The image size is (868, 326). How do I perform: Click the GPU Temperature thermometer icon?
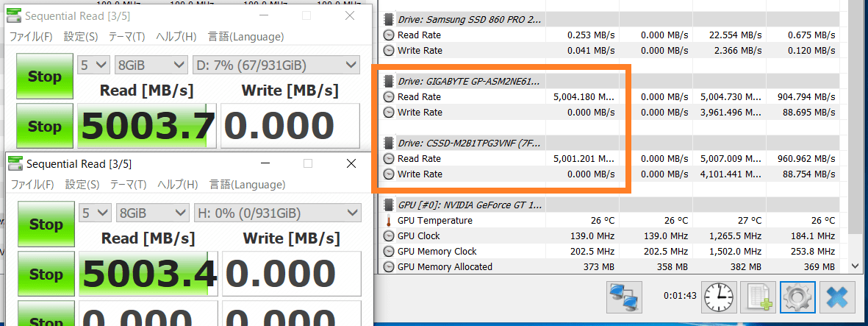[389, 221]
